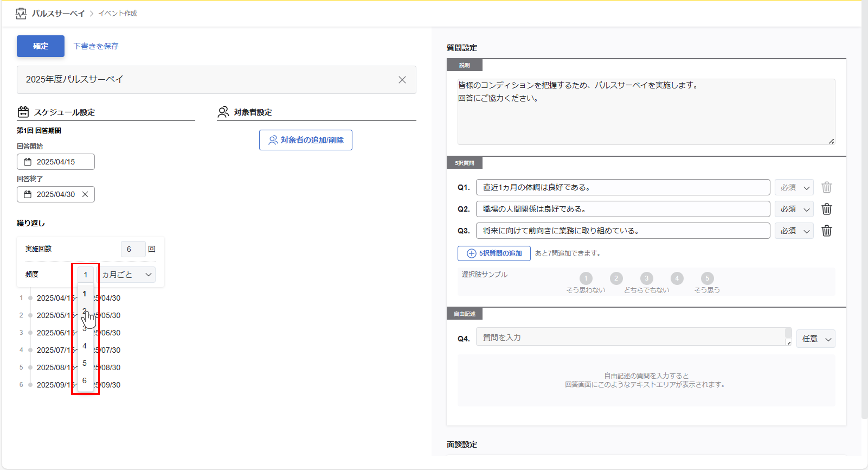This screenshot has width=868, height=470.
Task: Click the パルスサーベイ breadcrumb link
Action: (x=58, y=13)
